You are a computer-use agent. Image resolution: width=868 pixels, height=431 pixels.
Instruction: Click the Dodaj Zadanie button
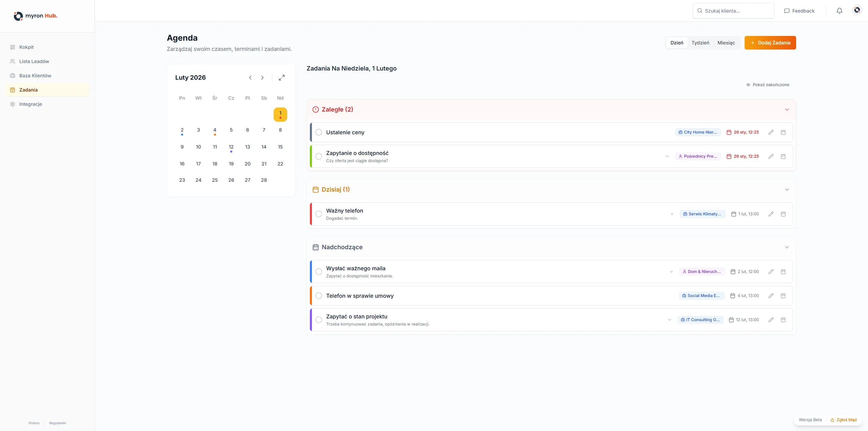click(770, 43)
